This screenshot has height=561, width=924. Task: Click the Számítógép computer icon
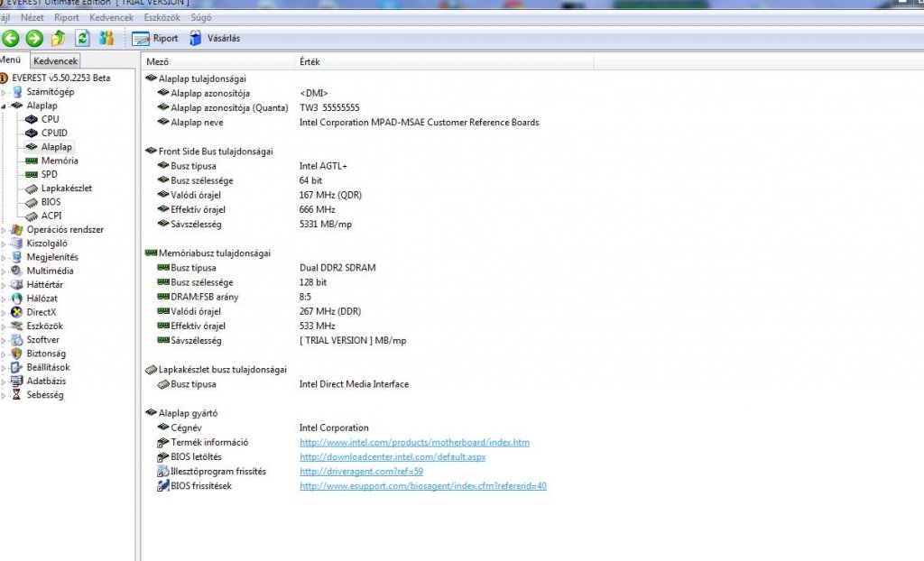[x=17, y=92]
